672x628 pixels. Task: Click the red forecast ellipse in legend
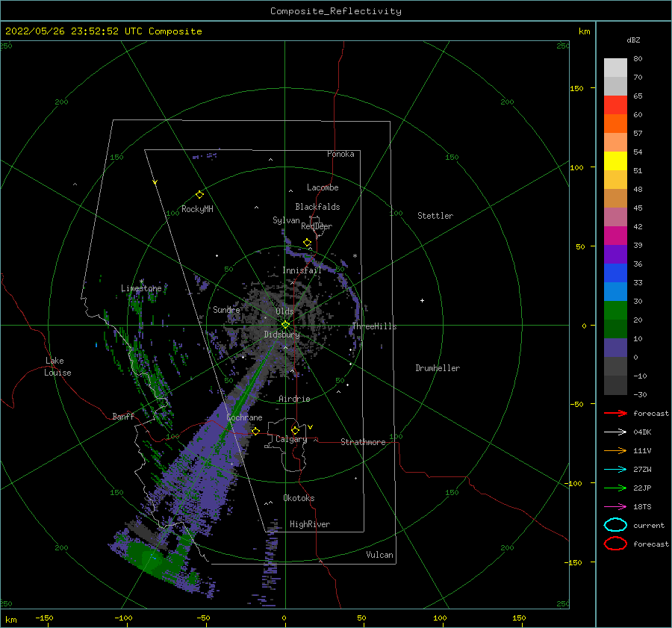(x=615, y=544)
